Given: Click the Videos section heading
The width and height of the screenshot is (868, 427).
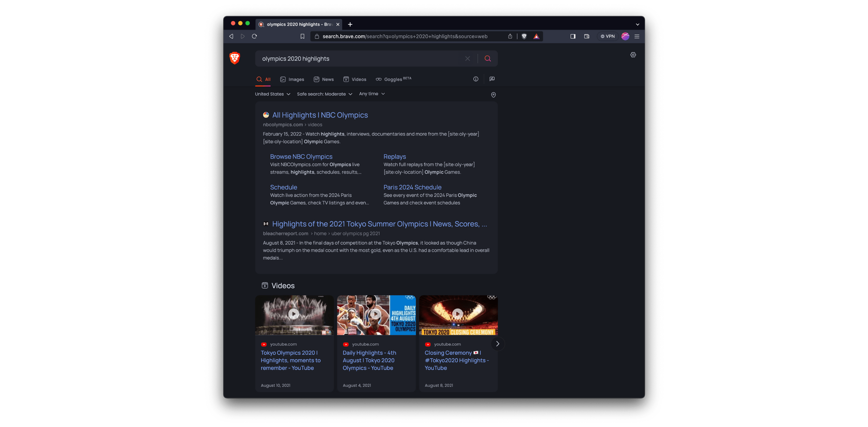Looking at the screenshot, I should 283,286.
